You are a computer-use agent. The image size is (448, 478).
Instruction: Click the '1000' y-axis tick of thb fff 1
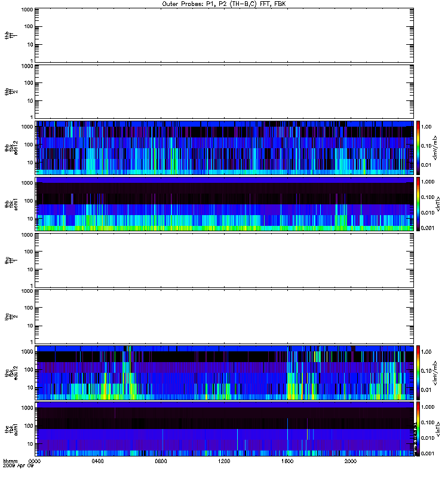click(27, 10)
